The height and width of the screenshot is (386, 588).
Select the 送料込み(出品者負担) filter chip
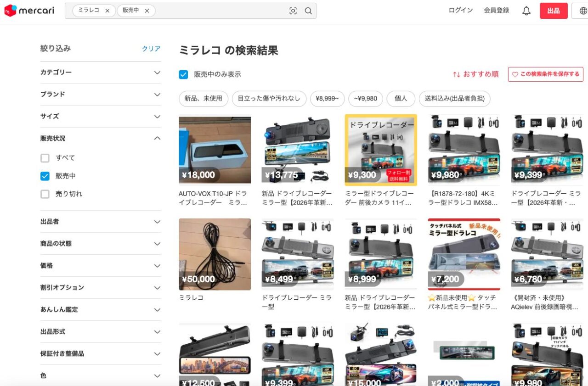tap(454, 99)
